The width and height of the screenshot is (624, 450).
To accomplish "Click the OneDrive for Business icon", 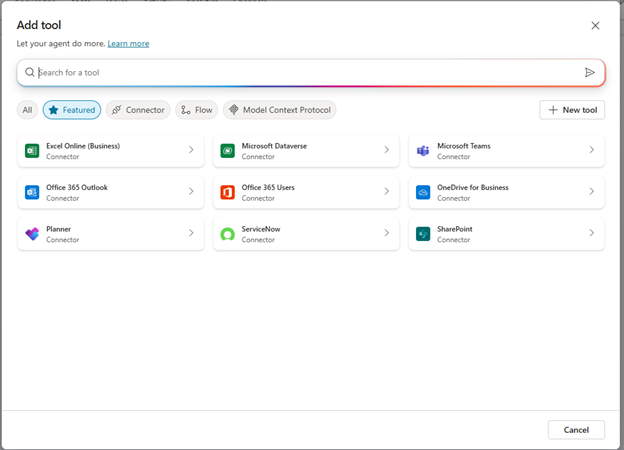I will (423, 193).
